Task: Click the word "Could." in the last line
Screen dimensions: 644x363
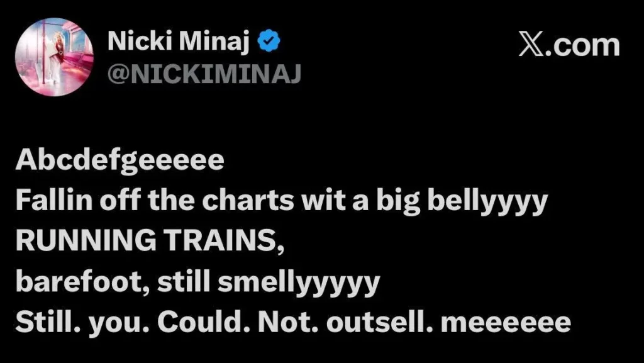Action: click(204, 322)
